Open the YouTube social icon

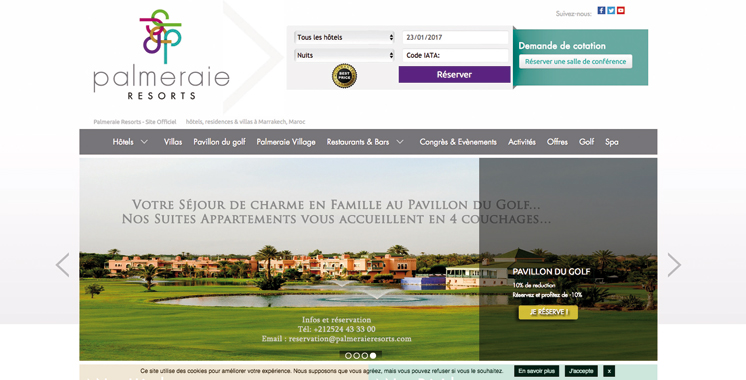click(x=620, y=10)
